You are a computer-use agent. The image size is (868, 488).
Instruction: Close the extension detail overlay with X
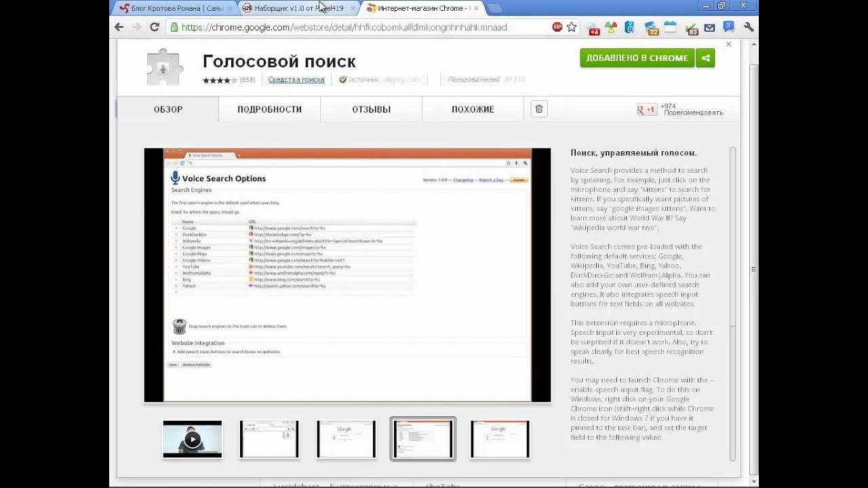coord(728,44)
